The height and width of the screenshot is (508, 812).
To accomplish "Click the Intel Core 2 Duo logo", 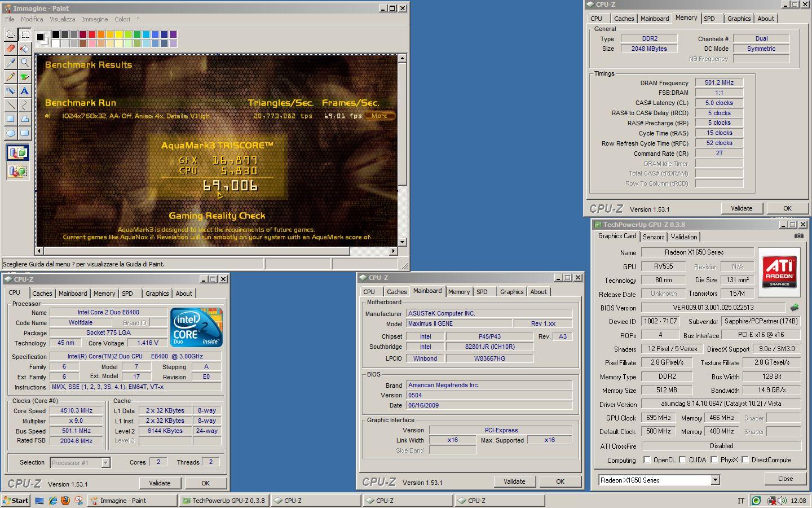I will coord(196,327).
